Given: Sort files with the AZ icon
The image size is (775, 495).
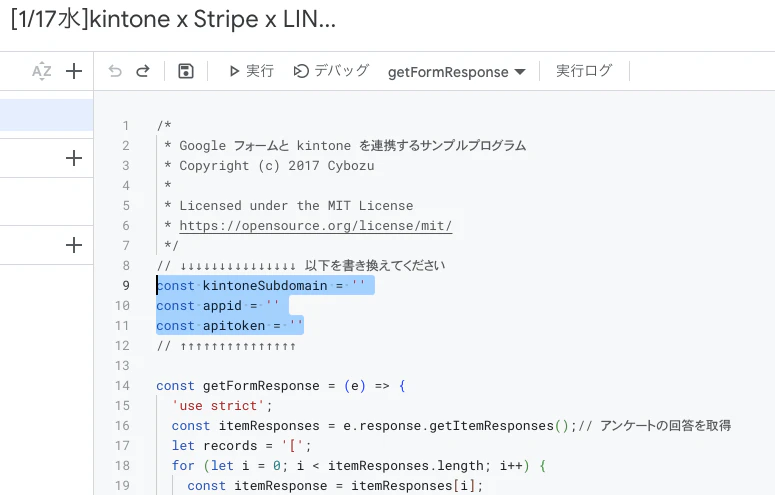Looking at the screenshot, I should tap(42, 71).
